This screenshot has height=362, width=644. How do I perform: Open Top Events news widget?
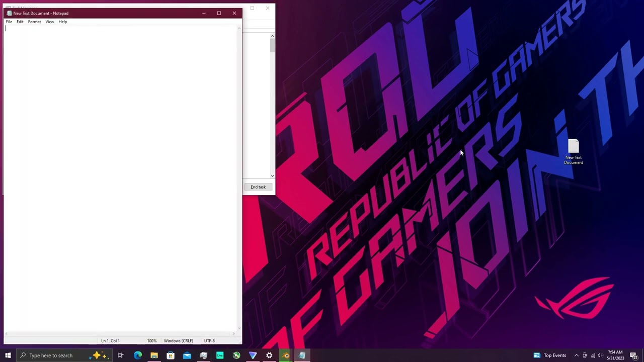click(x=550, y=355)
